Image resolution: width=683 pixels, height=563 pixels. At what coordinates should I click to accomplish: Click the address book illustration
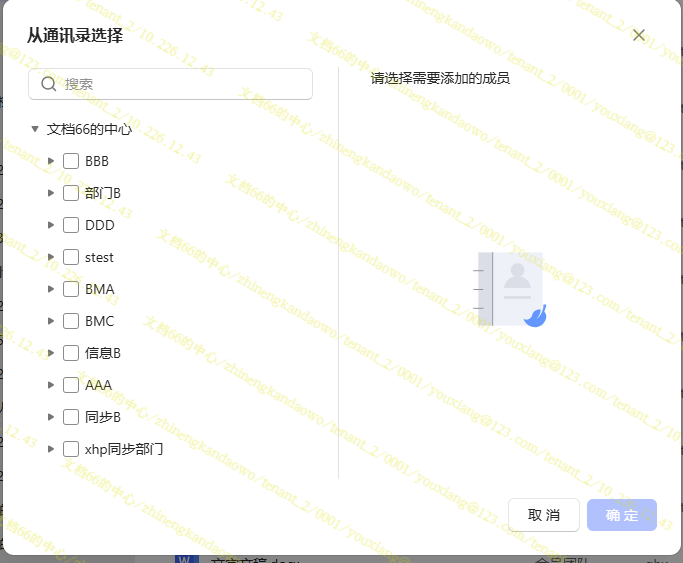pos(512,290)
